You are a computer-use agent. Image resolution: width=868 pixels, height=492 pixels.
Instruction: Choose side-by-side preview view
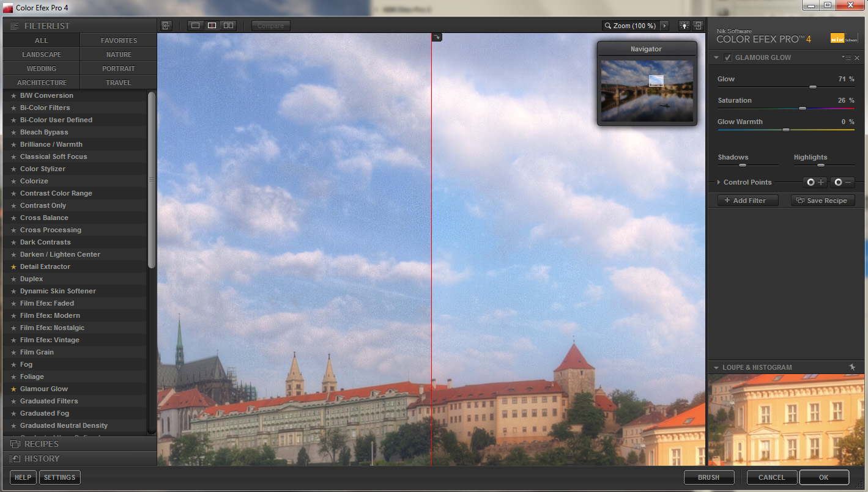click(x=228, y=26)
